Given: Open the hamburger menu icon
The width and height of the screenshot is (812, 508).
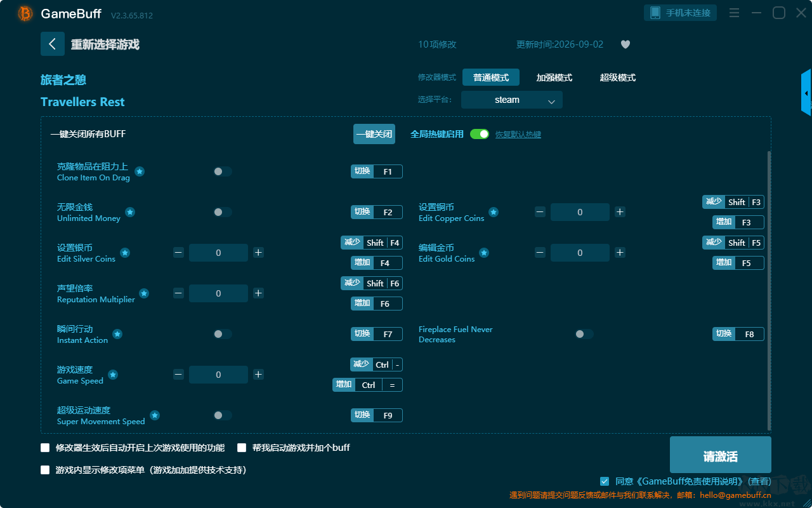Looking at the screenshot, I should (734, 13).
